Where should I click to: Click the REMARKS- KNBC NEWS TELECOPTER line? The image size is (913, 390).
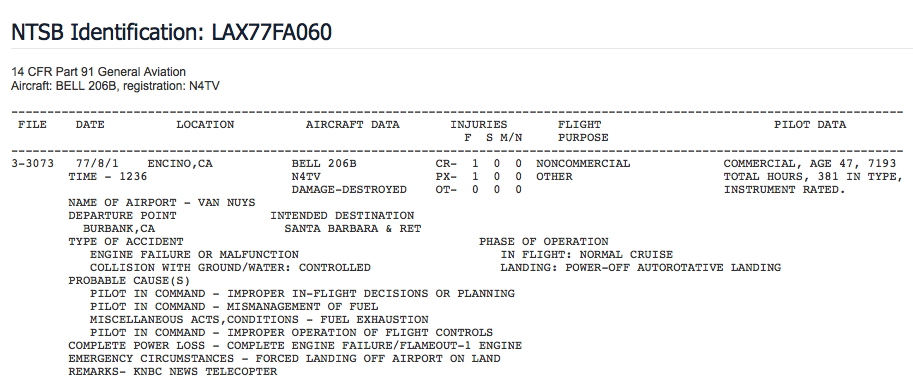pos(172,371)
